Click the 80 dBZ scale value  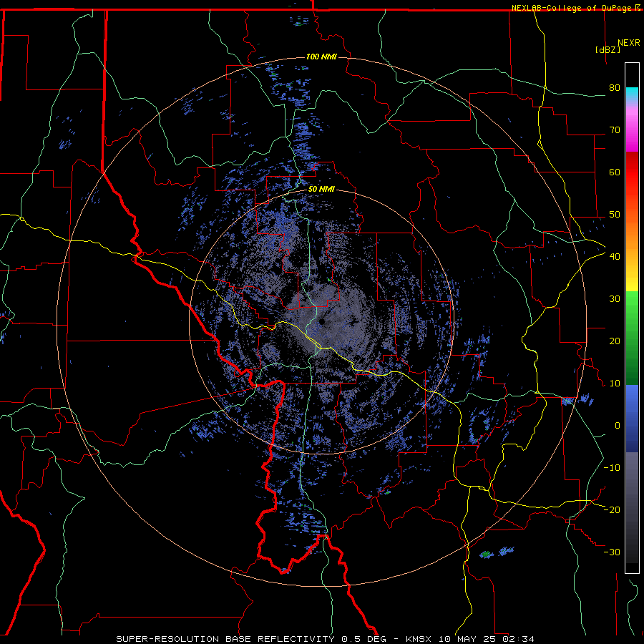[615, 88]
